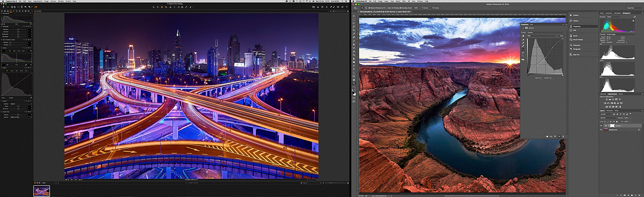Switch to the Channels tab

(609, 111)
